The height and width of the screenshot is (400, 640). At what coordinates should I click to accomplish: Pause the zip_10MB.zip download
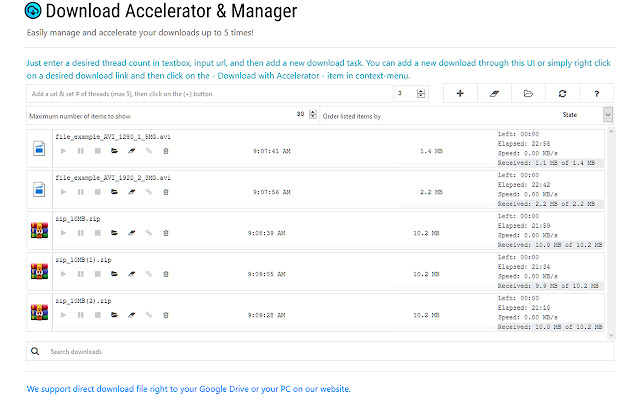coord(80,232)
